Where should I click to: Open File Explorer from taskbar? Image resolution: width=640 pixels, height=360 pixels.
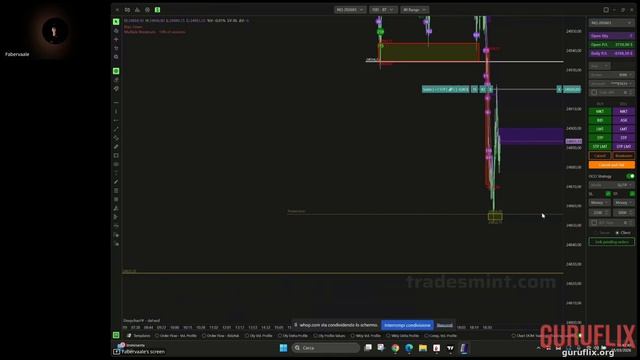tap(423, 348)
